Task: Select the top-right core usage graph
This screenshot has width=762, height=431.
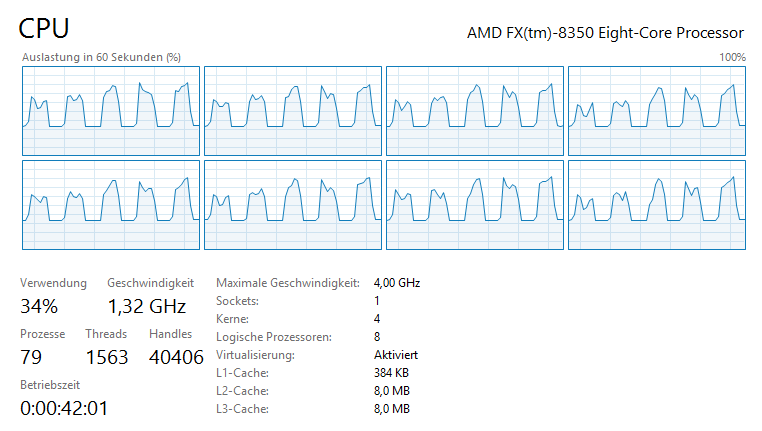Action: 657,111
